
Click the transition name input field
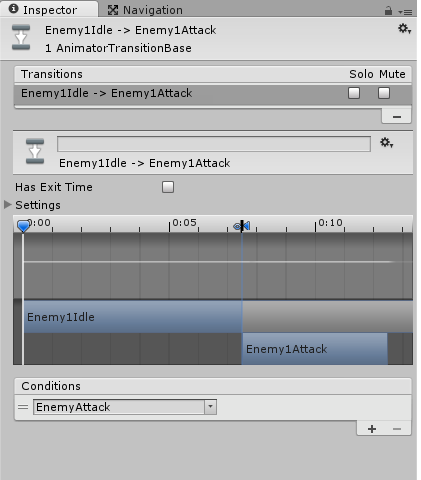214,144
